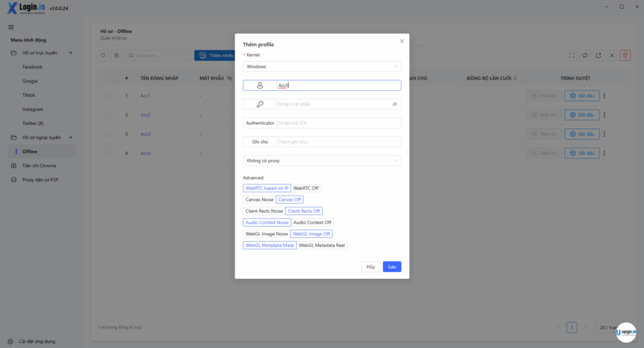Select WebRTC Off option
This screenshot has width=644, height=348.
[306, 188]
